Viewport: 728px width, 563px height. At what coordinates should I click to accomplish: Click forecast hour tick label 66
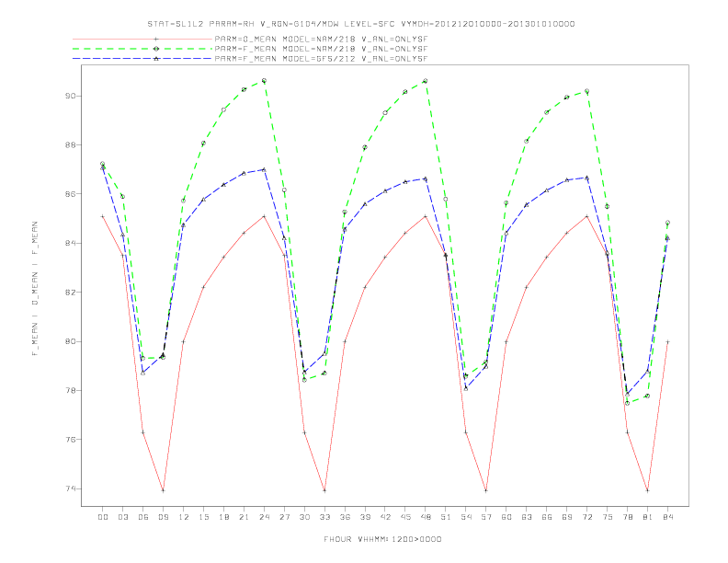[547, 517]
